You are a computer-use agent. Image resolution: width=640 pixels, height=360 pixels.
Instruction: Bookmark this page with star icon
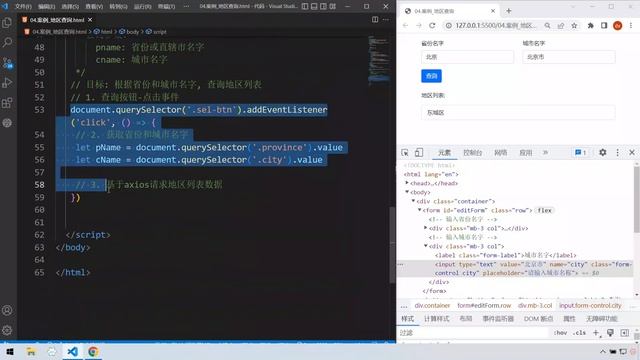(574, 25)
